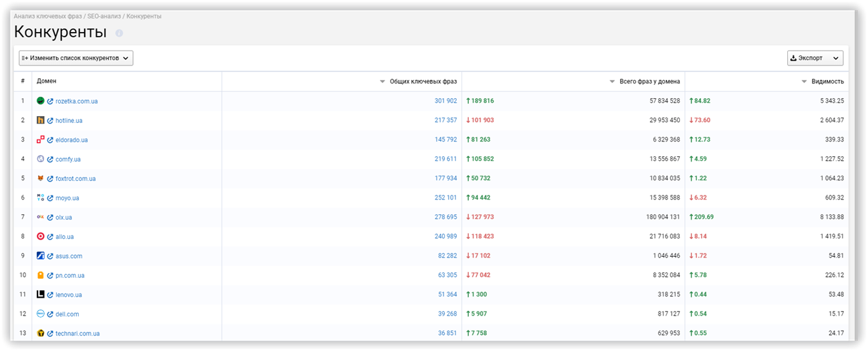Open external link icon for moyo.ua

pyautogui.click(x=50, y=198)
